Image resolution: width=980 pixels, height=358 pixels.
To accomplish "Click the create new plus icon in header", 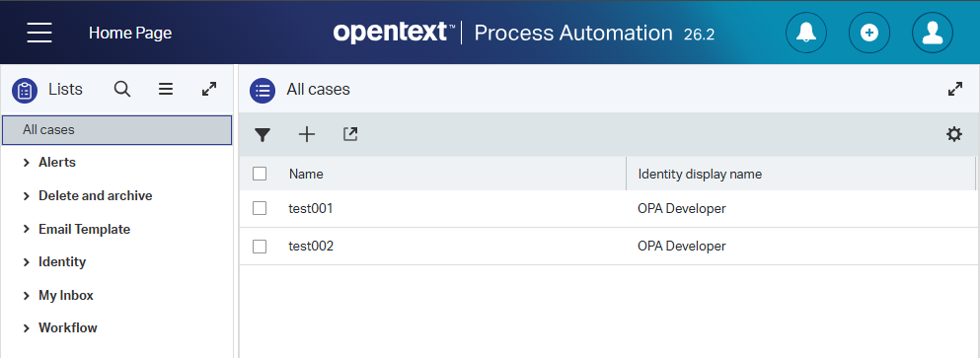I will pyautogui.click(x=868, y=32).
